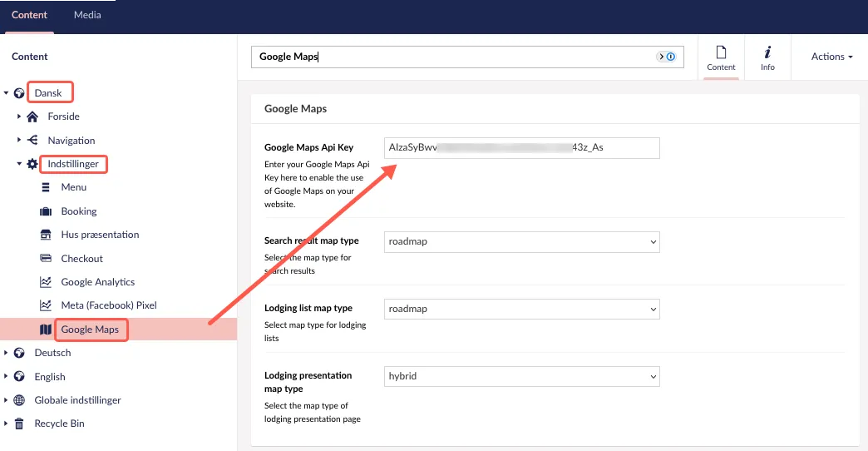The height and width of the screenshot is (451, 868).
Task: Open Lodging presentation map type dropdown
Action: [522, 376]
